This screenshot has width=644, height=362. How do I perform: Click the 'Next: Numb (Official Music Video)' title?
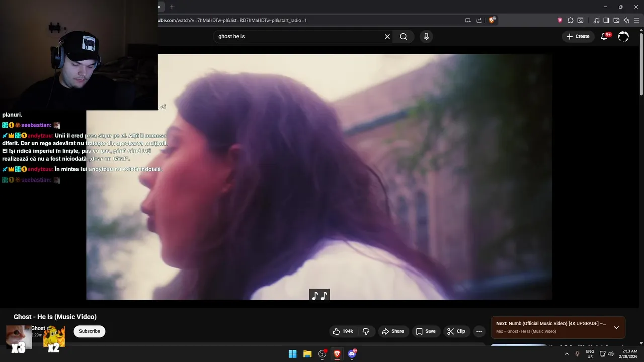[x=551, y=324]
